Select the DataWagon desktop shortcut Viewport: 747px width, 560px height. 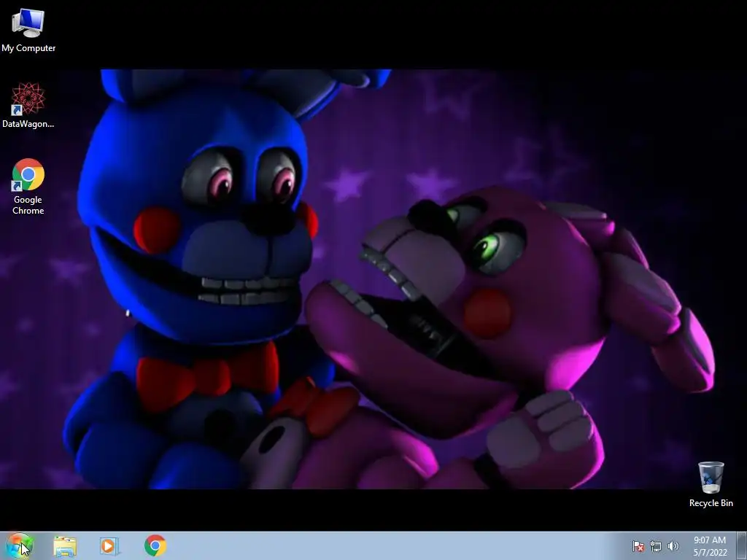click(x=28, y=105)
